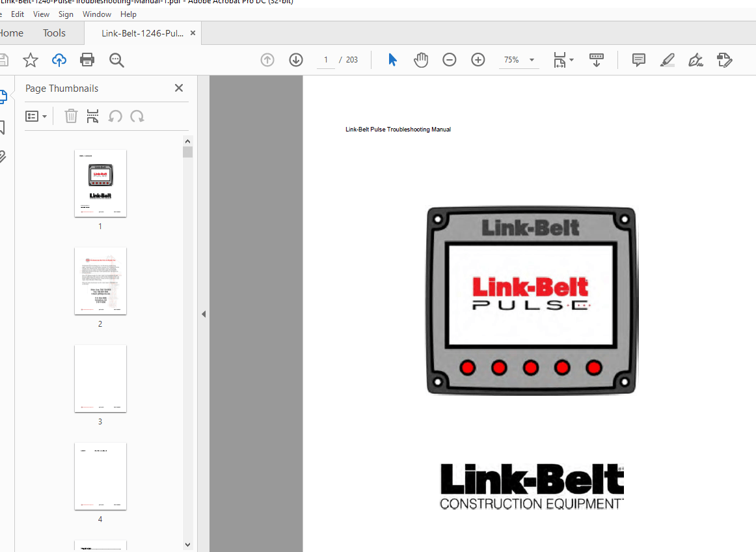Open thumbnail options dropdown menu

(x=36, y=117)
